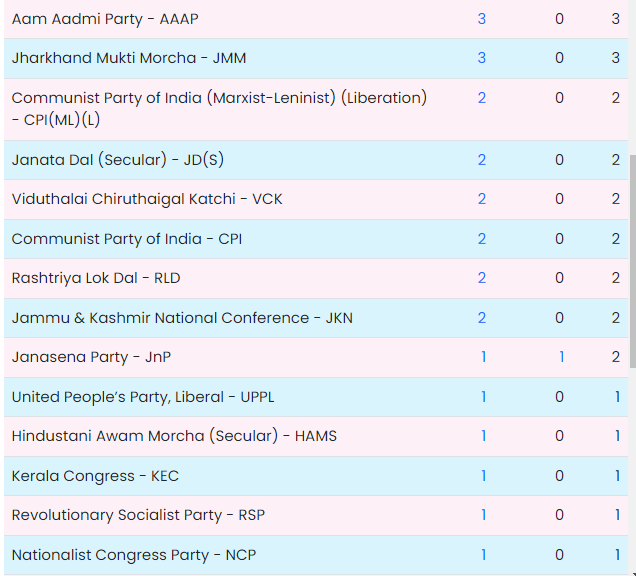Open Janasena Party leading count link
This screenshot has width=636, height=576.
point(561,357)
